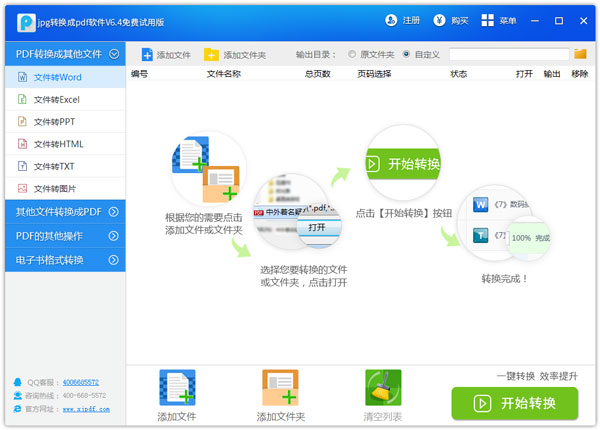The image size is (600, 430).
Task: Expand the 其他文件转换成PDF section
Action: point(114,212)
